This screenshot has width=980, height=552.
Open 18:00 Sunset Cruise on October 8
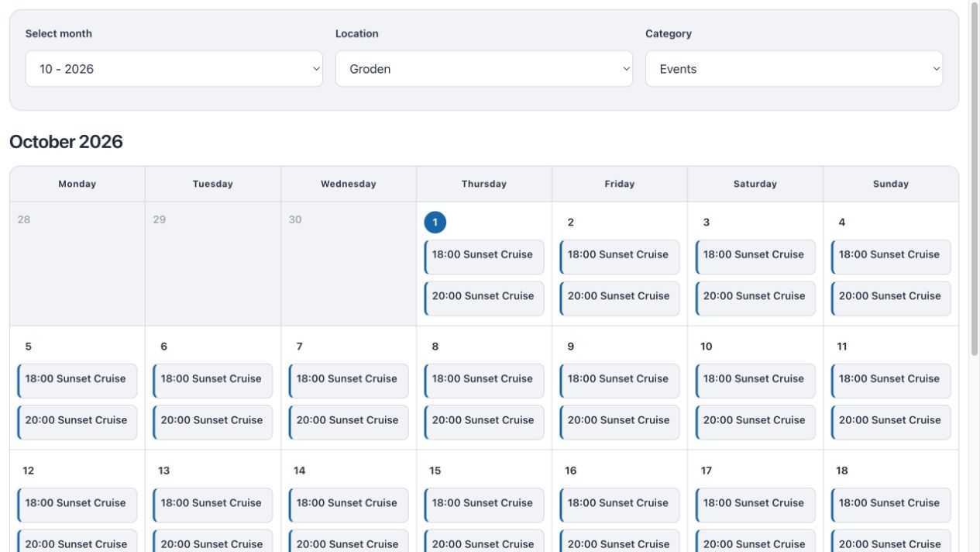click(484, 381)
